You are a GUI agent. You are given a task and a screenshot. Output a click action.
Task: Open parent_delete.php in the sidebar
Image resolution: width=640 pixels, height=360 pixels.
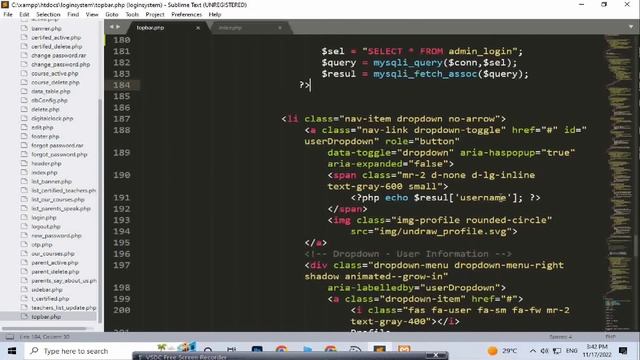point(55,271)
